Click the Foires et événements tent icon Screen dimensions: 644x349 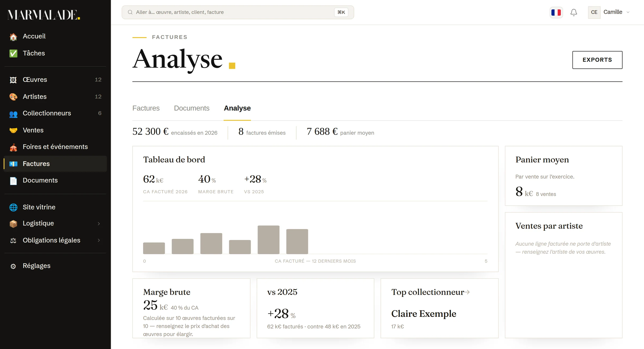pos(13,147)
